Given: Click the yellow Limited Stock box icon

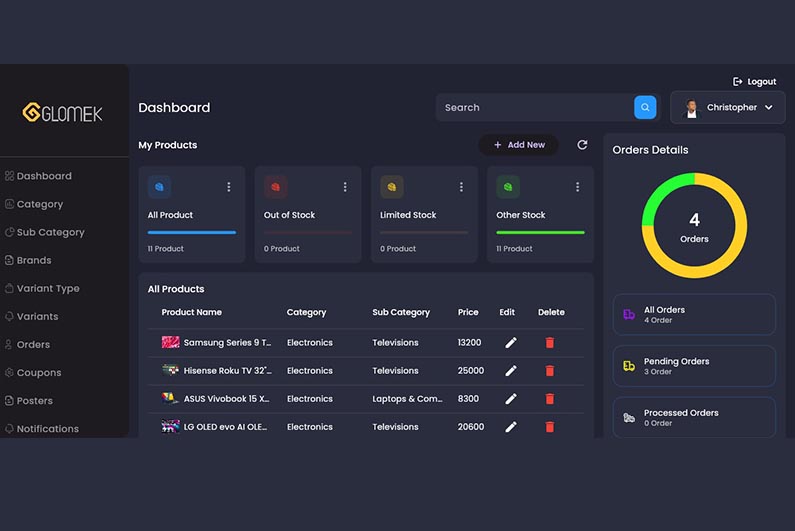Looking at the screenshot, I should pos(391,187).
